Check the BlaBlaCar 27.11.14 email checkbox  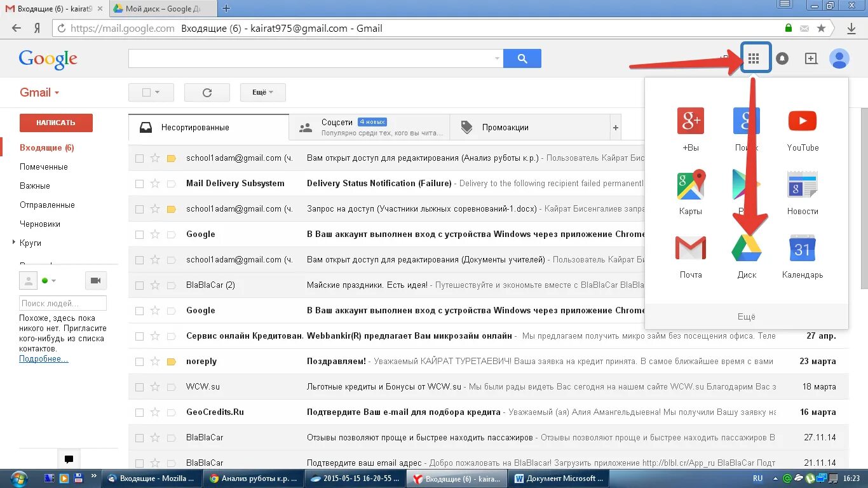coord(139,438)
